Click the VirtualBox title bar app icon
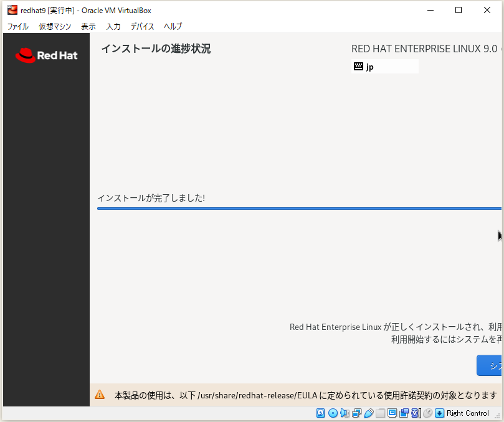This screenshot has width=504, height=422. (12, 10)
